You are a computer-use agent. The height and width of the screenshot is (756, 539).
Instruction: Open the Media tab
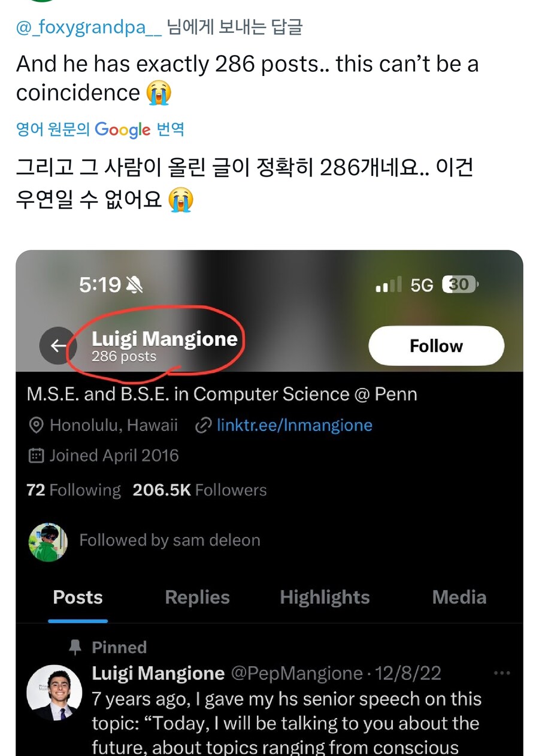point(459,597)
